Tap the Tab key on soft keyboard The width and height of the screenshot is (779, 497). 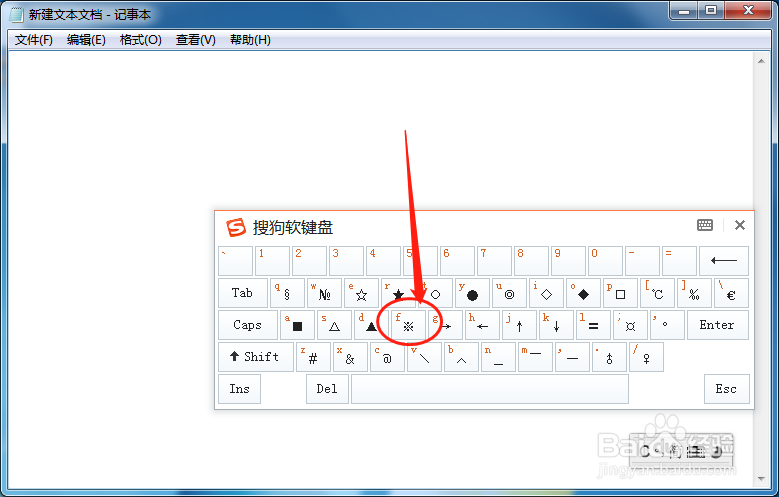[242, 293]
